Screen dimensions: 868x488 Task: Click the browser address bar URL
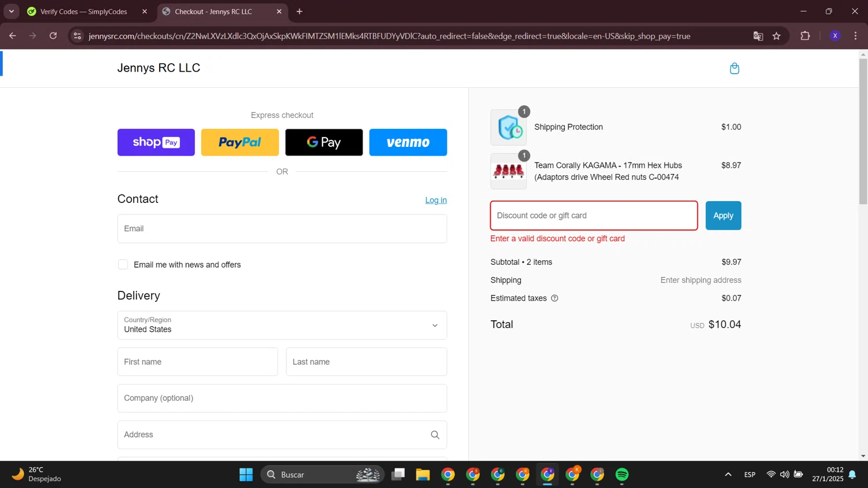point(389,36)
